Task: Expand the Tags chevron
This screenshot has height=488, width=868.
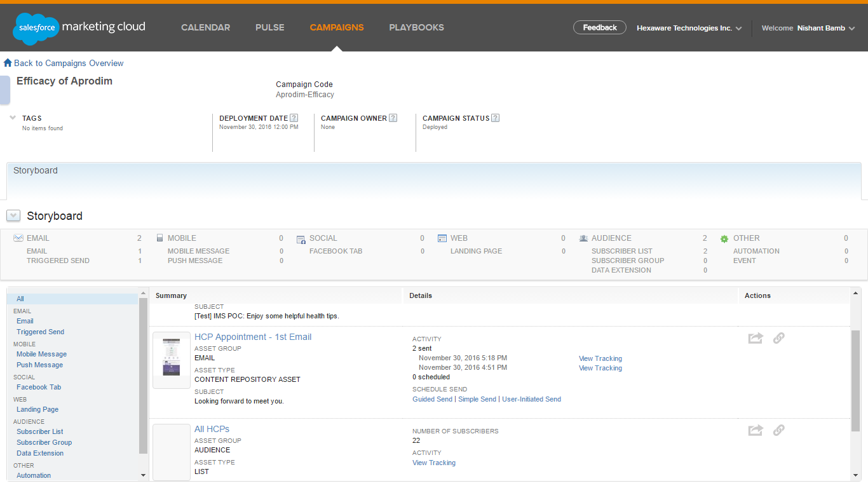Action: [13, 118]
